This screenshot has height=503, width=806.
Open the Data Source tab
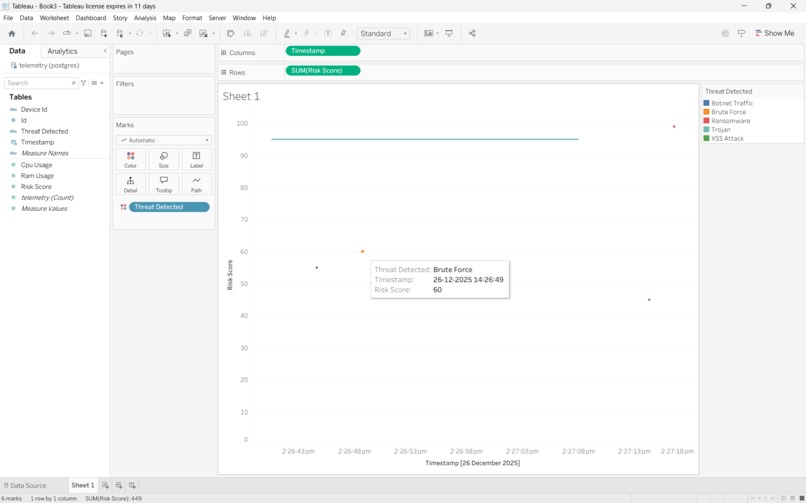(x=25, y=485)
